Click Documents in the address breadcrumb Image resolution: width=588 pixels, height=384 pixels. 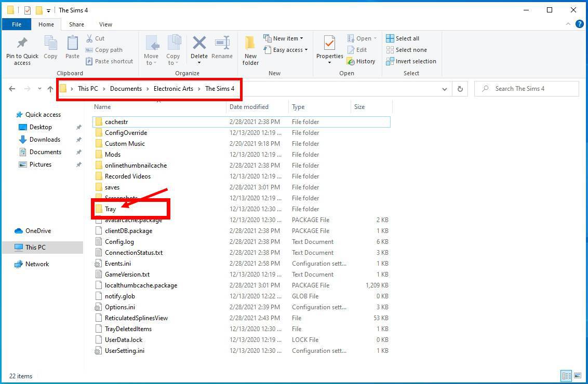coord(126,89)
